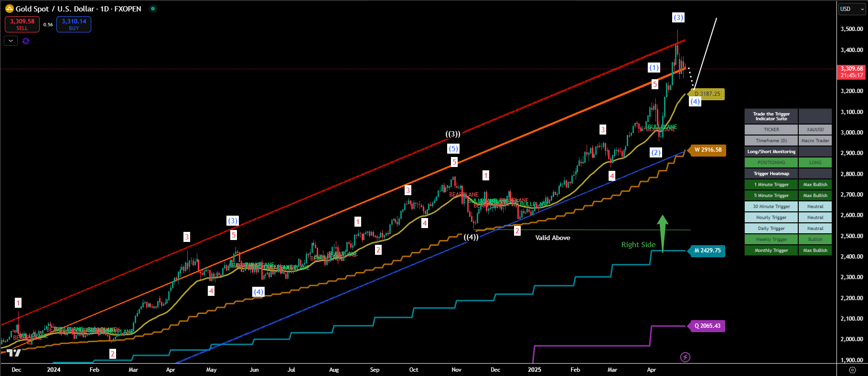
Task: Collapse the indicator legend chevron
Action: [x=11, y=41]
